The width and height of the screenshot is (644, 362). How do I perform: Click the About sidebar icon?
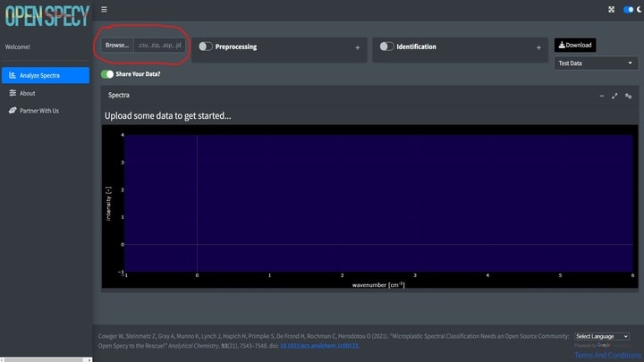click(13, 93)
